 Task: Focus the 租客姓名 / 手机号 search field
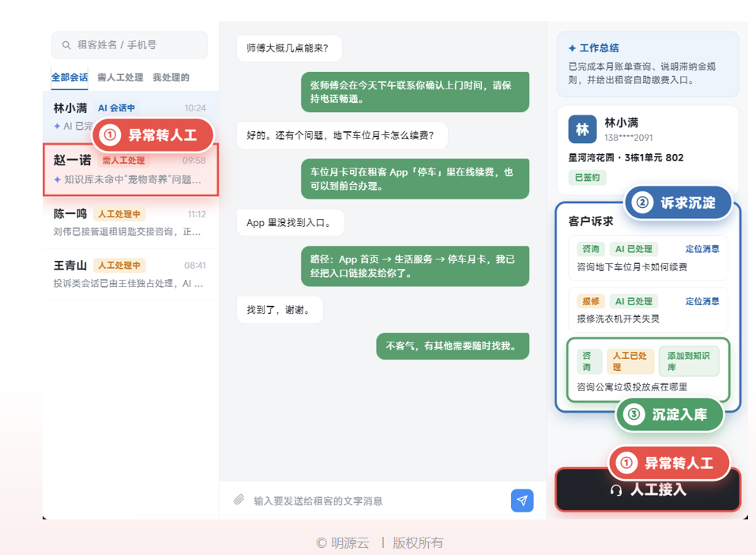point(130,45)
